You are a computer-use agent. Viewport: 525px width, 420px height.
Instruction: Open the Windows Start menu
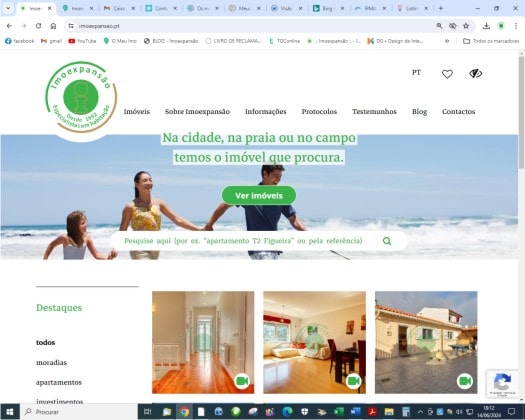coord(10,412)
